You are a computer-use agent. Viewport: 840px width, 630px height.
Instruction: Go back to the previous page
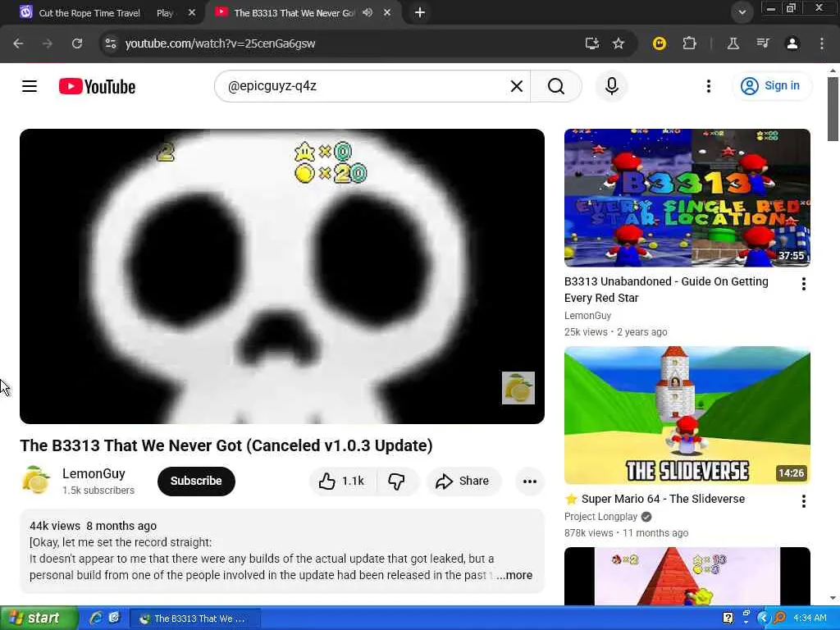18,43
